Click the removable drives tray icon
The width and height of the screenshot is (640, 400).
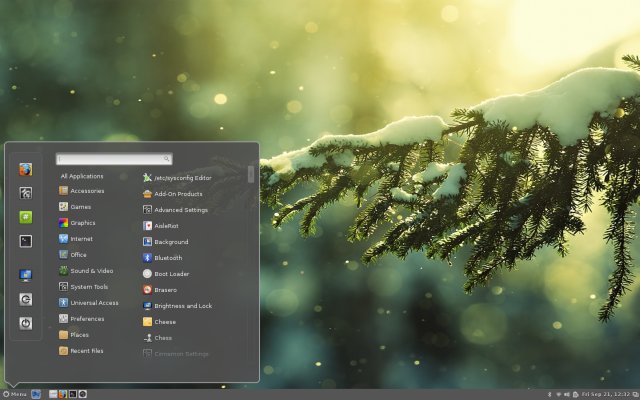coord(575,395)
